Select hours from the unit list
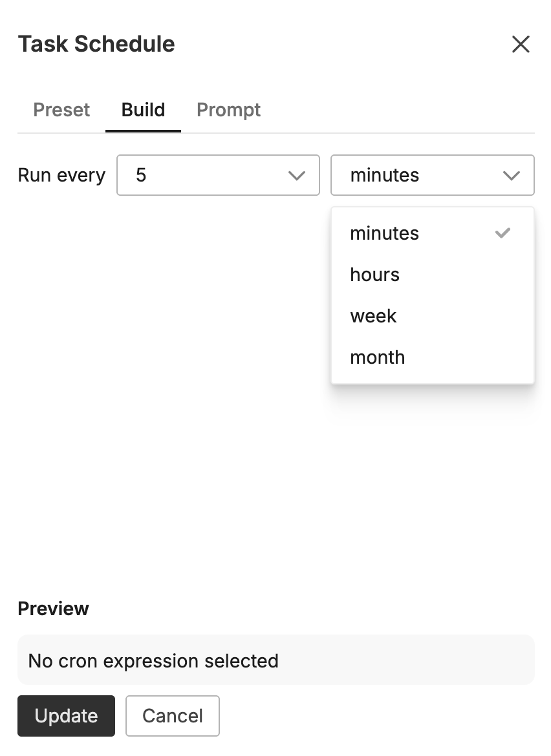The image size is (551, 756). click(x=374, y=275)
